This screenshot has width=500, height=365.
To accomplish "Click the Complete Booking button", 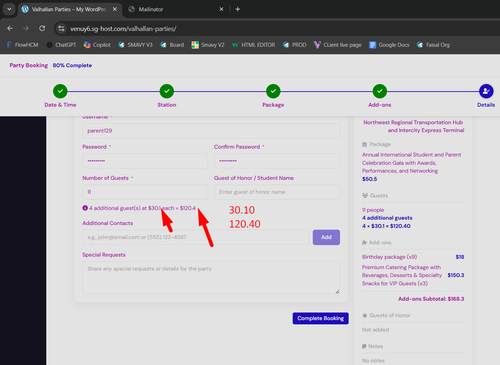I will pos(321,318).
